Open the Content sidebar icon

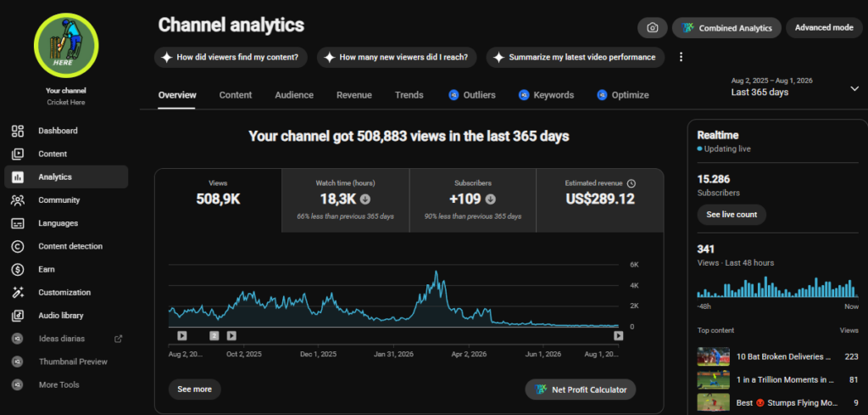(x=18, y=154)
